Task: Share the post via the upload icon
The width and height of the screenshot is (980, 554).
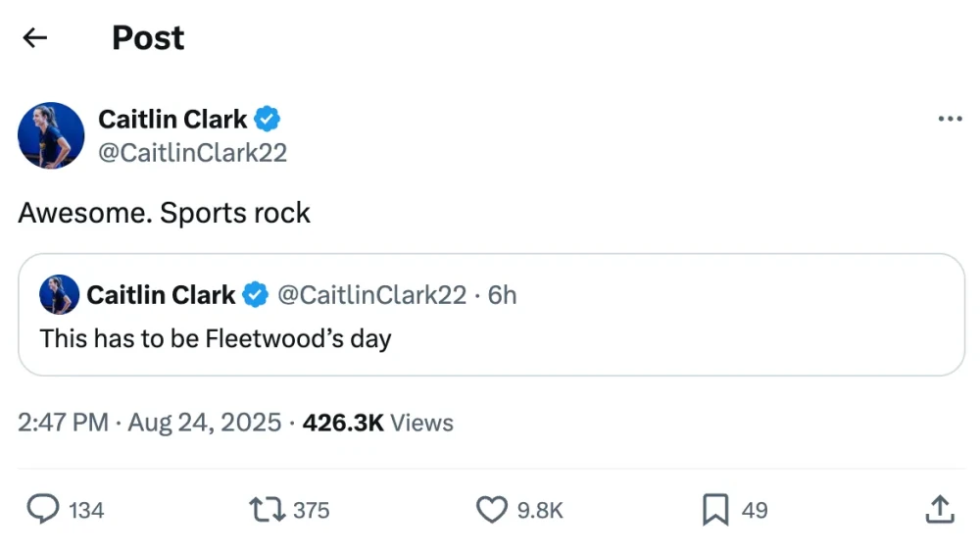Action: [939, 510]
